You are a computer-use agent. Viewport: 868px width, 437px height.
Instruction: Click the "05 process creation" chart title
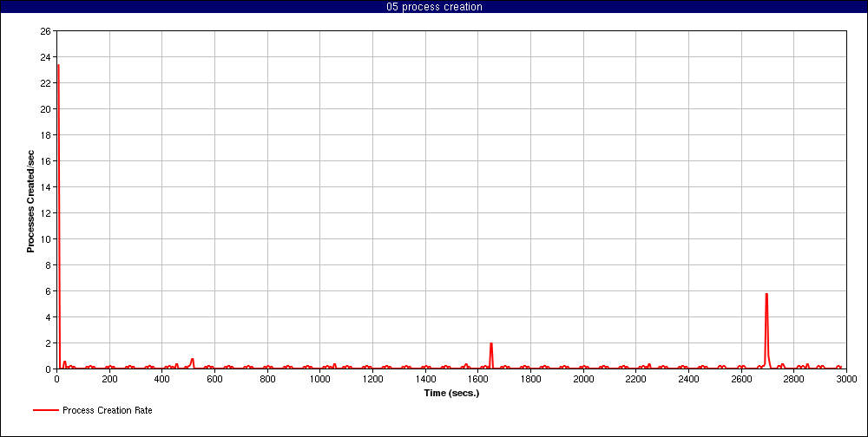434,7
